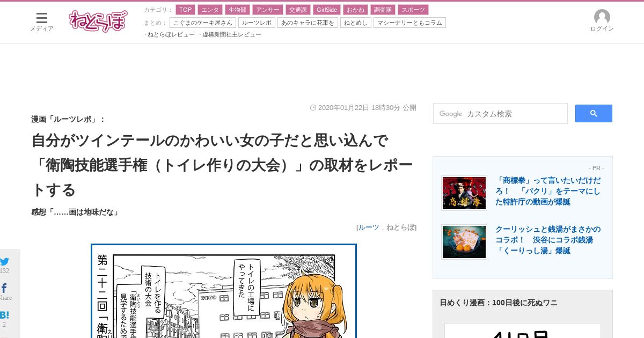Open ルーツレポ summary link

pos(257,23)
